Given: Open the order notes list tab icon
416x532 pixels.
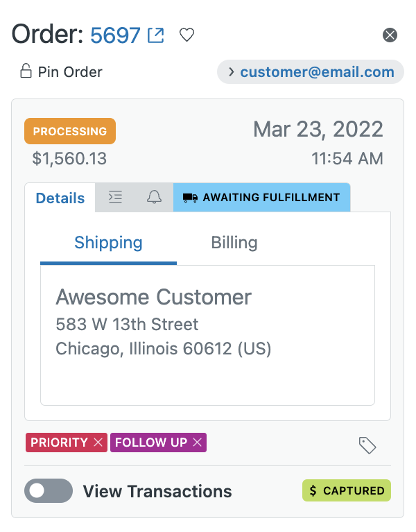Looking at the screenshot, I should click(x=115, y=197).
